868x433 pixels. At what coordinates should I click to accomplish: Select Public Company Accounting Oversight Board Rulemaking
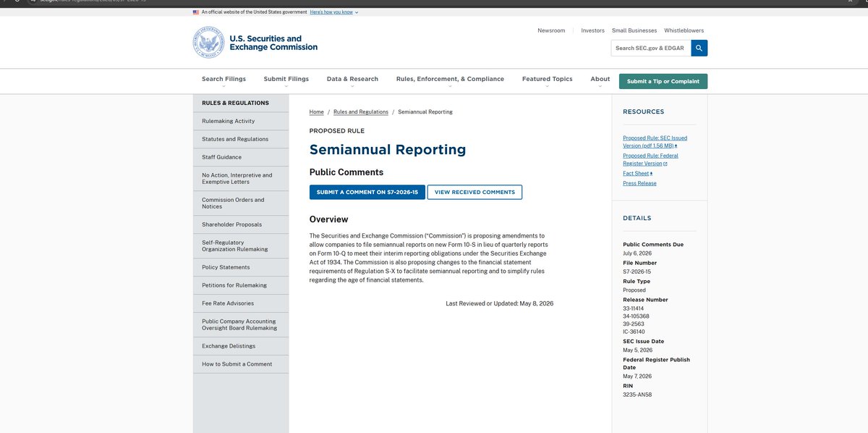241,324
